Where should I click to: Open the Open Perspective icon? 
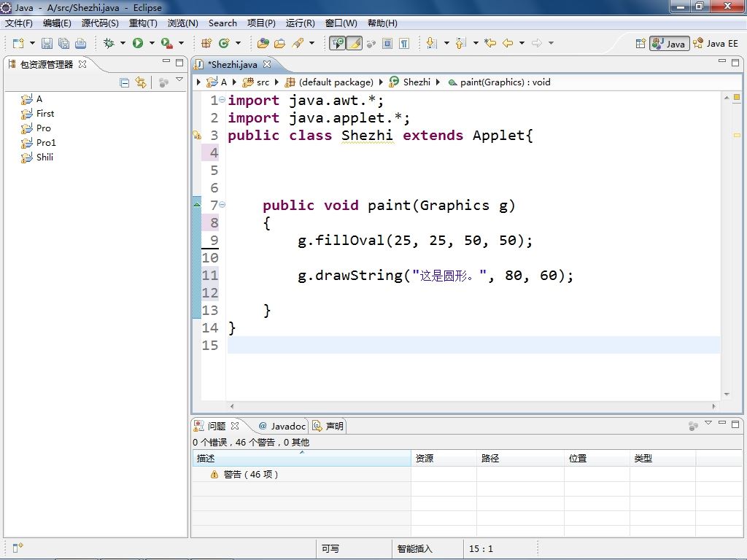coord(640,44)
